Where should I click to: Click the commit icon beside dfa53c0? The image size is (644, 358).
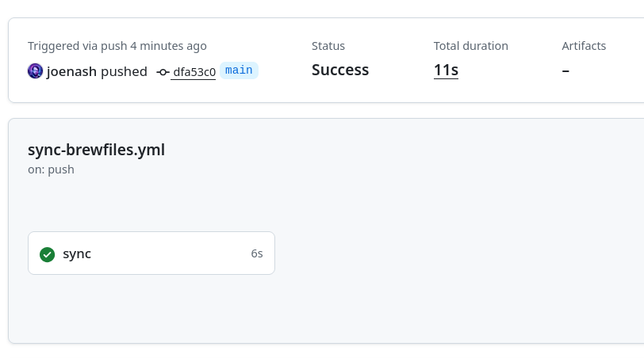tap(163, 72)
